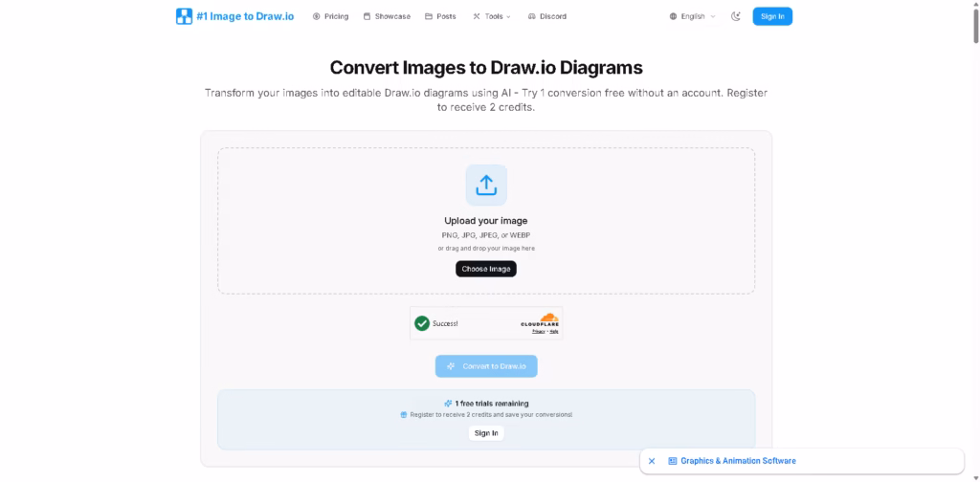Click the 'PNG, JPG, JPEG, or WEBP' text

[x=486, y=235]
